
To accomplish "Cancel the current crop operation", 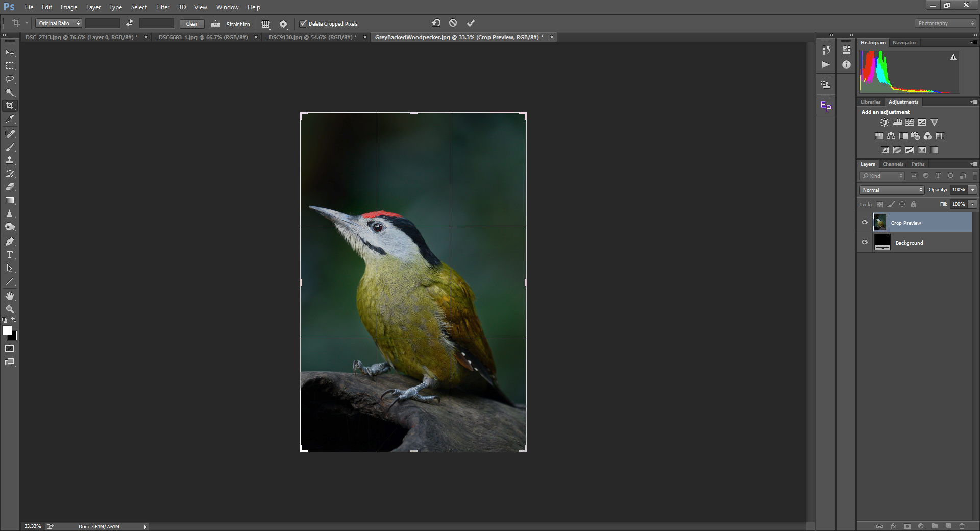I will pyautogui.click(x=453, y=23).
